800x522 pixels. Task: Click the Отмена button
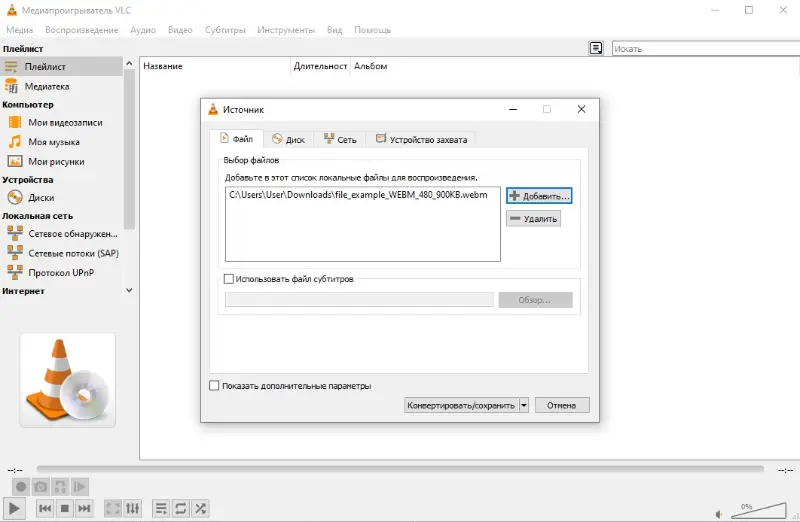click(x=562, y=405)
